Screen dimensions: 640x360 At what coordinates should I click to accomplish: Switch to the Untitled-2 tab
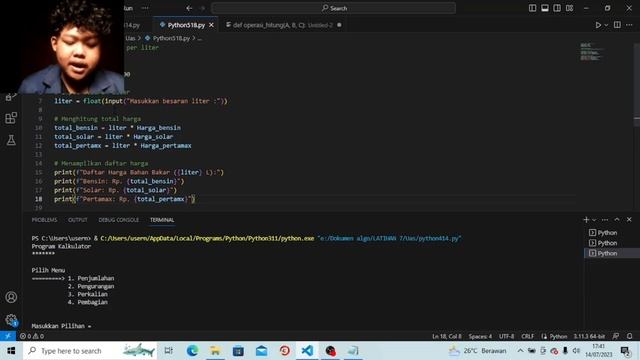[282, 25]
